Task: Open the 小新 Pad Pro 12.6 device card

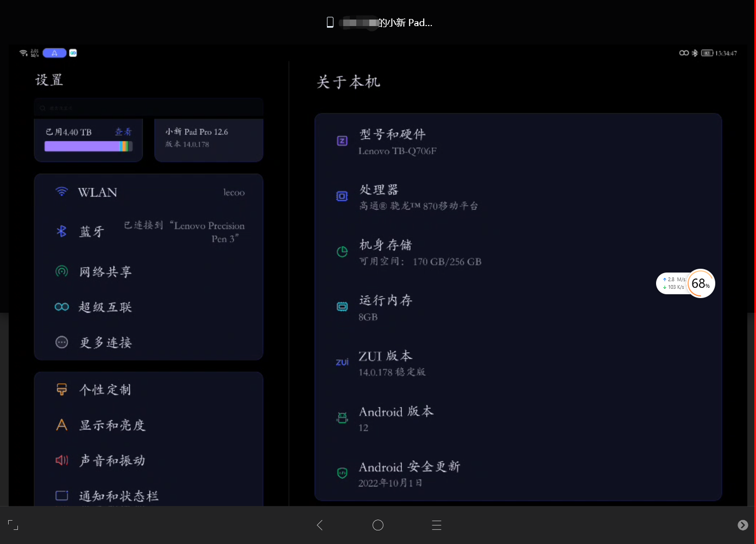Action: point(209,140)
